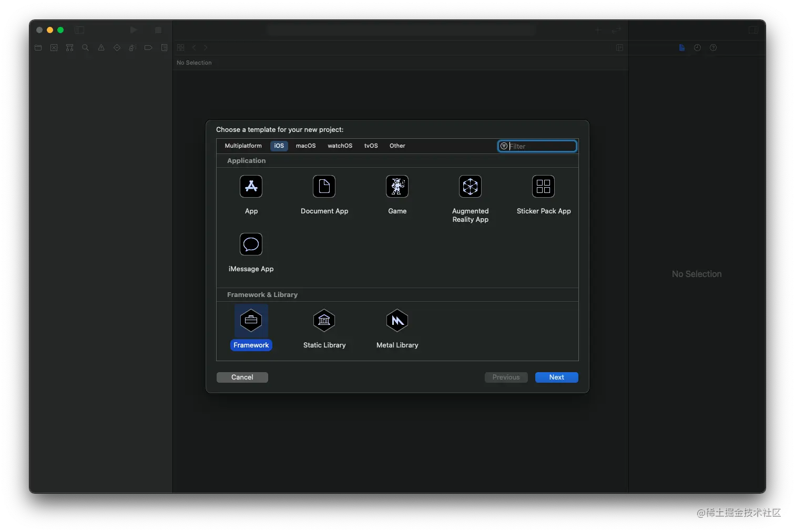The image size is (795, 532).
Task: Switch to the Other tab
Action: 397,146
